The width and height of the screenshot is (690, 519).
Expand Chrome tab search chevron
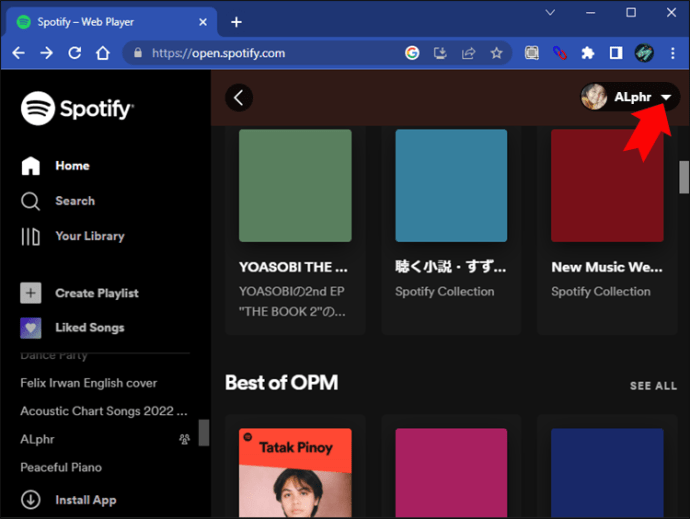[549, 13]
